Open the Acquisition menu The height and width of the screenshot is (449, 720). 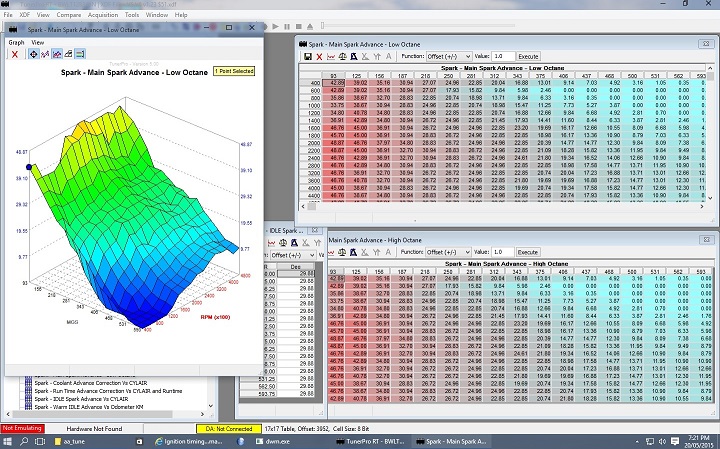coord(103,15)
